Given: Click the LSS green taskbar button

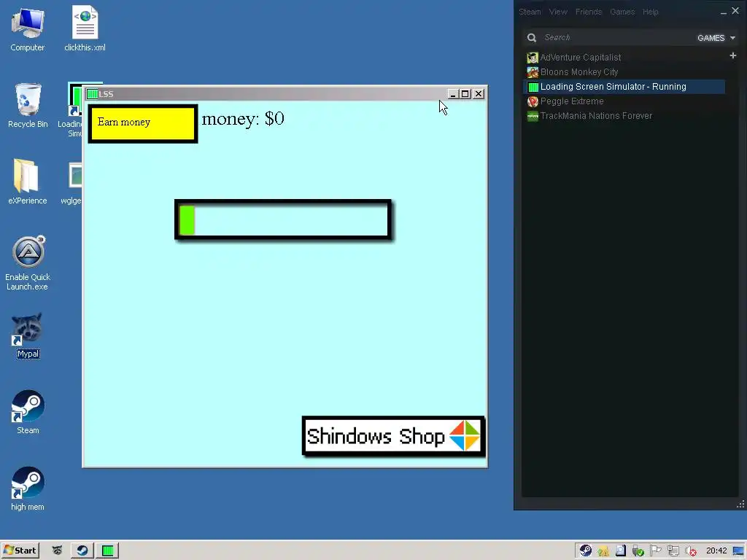Looking at the screenshot, I should [108, 551].
